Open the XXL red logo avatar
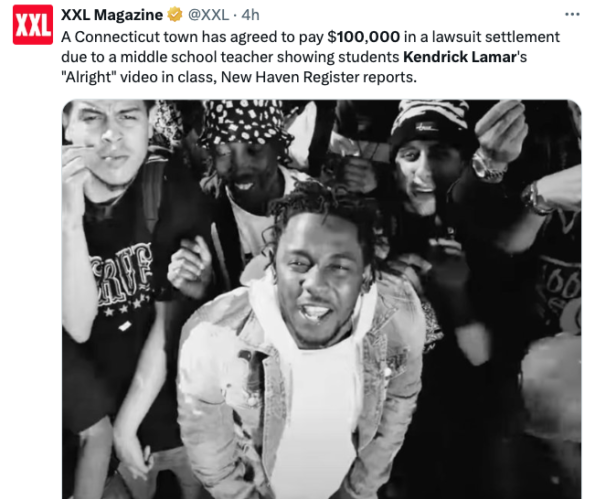The width and height of the screenshot is (595, 499). (x=33, y=25)
